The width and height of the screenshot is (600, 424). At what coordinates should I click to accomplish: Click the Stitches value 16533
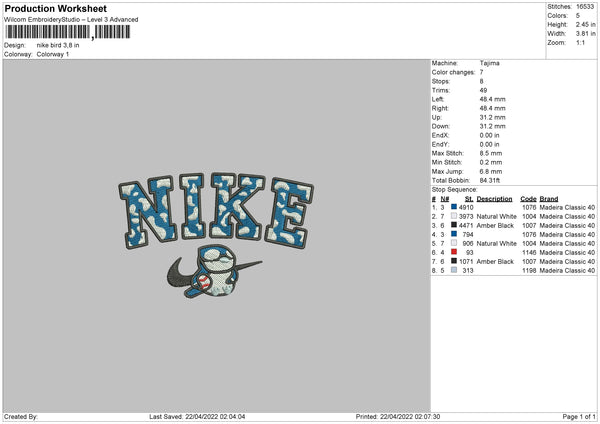[585, 7]
